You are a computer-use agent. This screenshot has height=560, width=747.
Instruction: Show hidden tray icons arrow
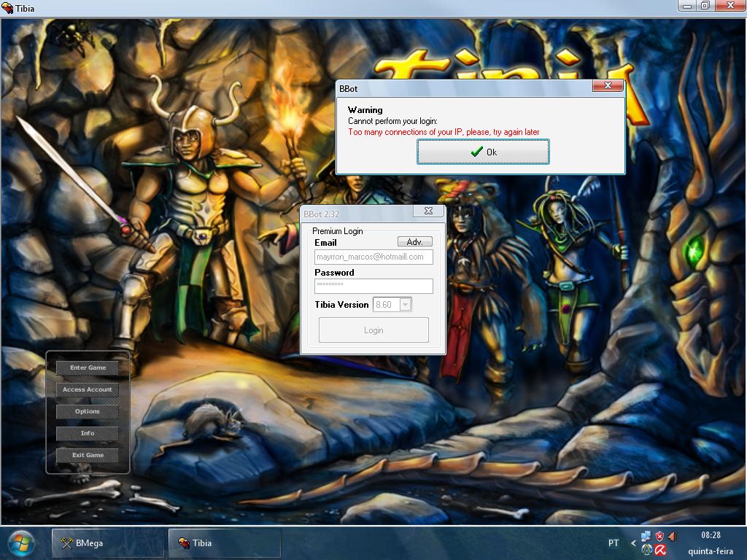pos(633,542)
